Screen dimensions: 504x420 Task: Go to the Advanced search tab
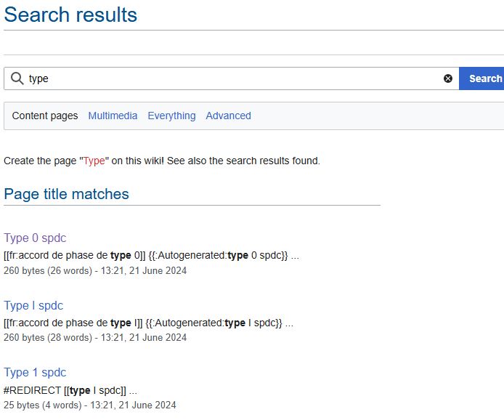click(x=228, y=116)
